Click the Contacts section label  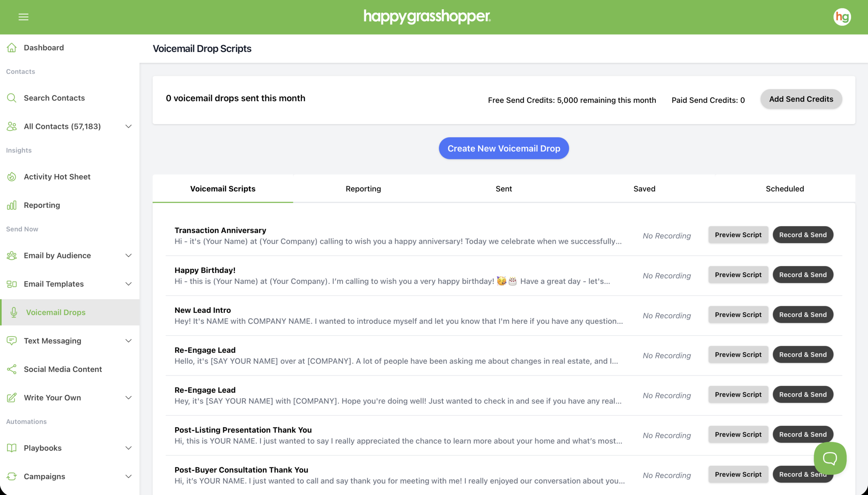coord(20,72)
